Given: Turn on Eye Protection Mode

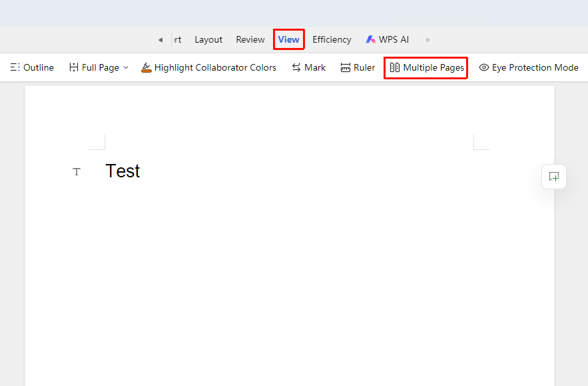Looking at the screenshot, I should click(x=529, y=67).
